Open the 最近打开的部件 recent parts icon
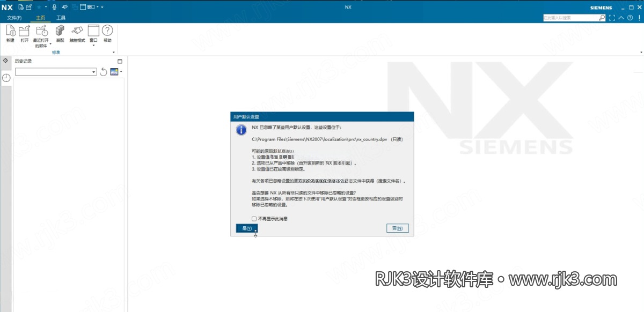The image size is (644, 312). click(x=42, y=31)
